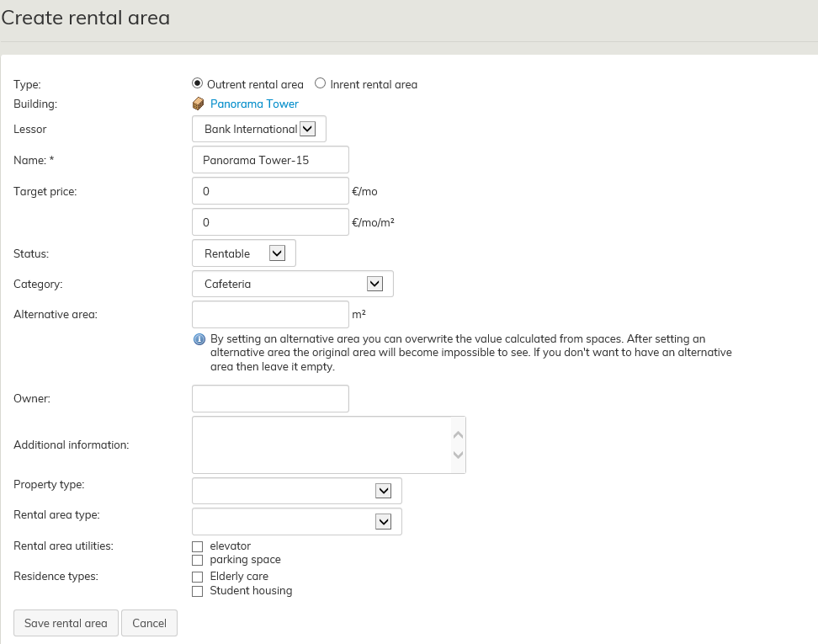
Task: Click into the Name field
Action: 270,160
